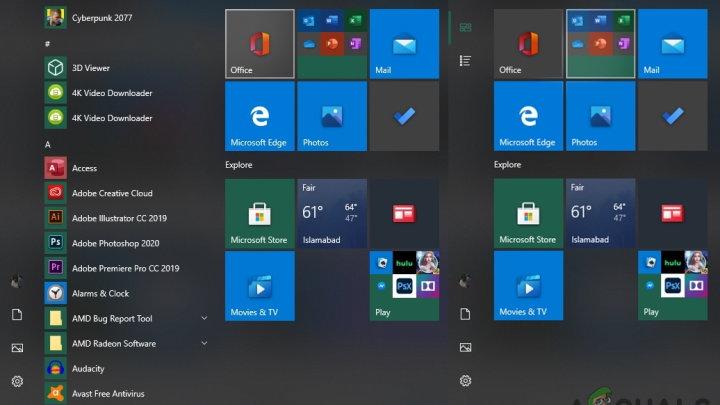Image resolution: width=720 pixels, height=405 pixels.
Task: Open Pictures shortcut next to the app list
Action: (x=17, y=348)
